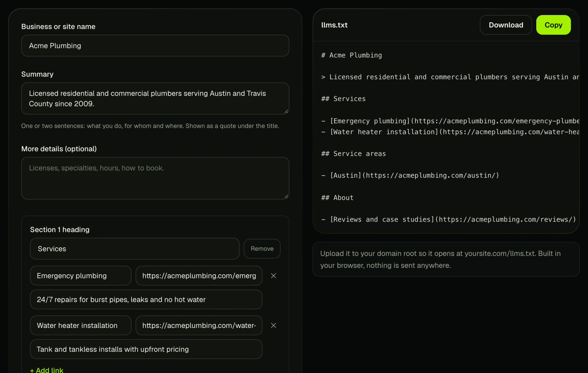Edit the Water heater installation title

(81, 325)
